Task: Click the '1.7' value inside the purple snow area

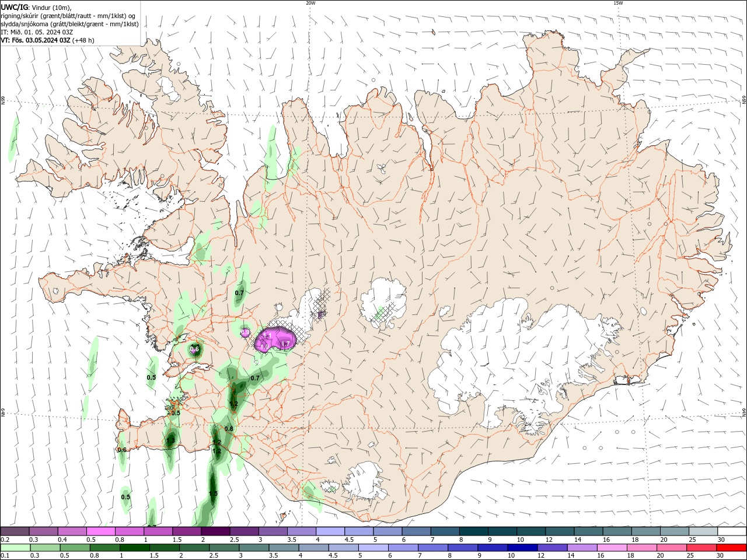Action: tap(286, 345)
